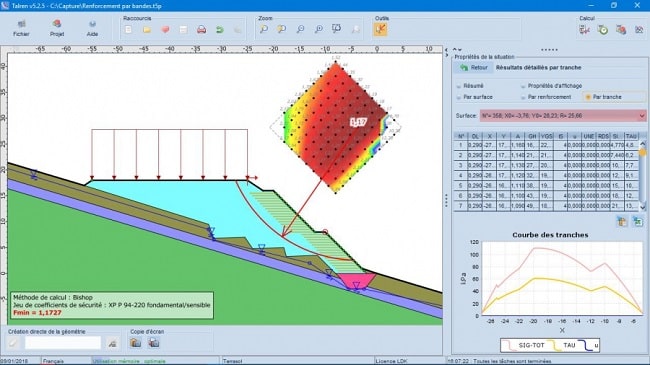Click the SIG-TOT legend entry
The width and height of the screenshot is (650, 365).
pyautogui.click(x=525, y=345)
